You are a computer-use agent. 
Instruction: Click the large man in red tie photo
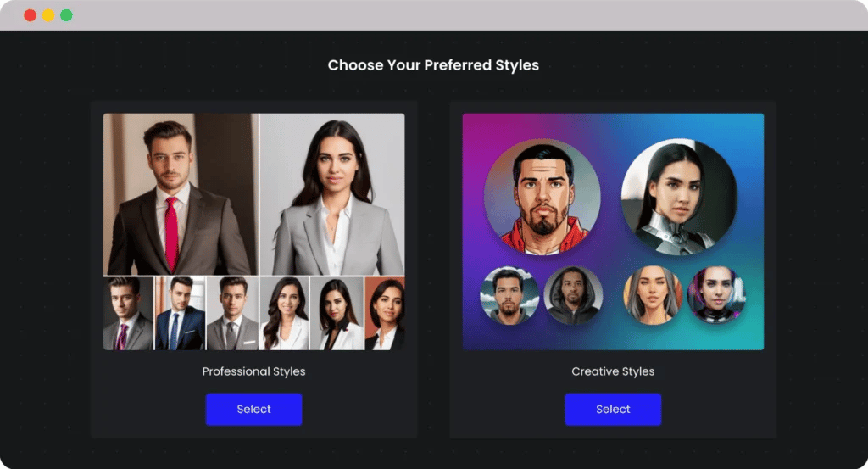181,194
